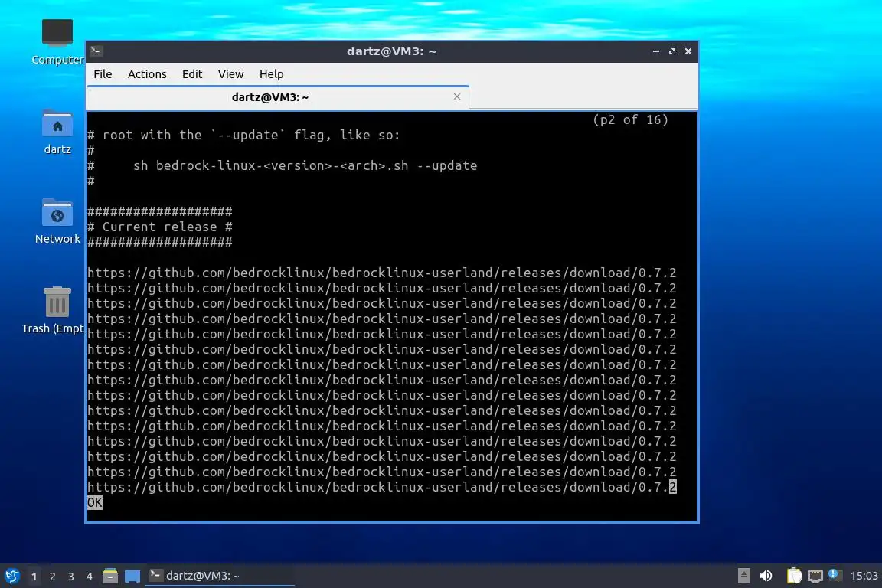This screenshot has height=588, width=882.
Task: Close the dartz@VM3 terminal tab
Action: 457,96
